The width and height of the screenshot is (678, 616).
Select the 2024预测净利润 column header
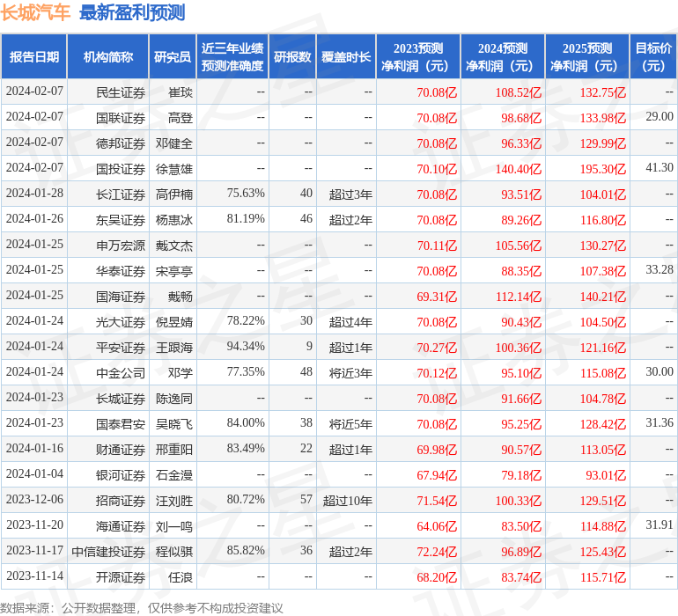click(503, 57)
